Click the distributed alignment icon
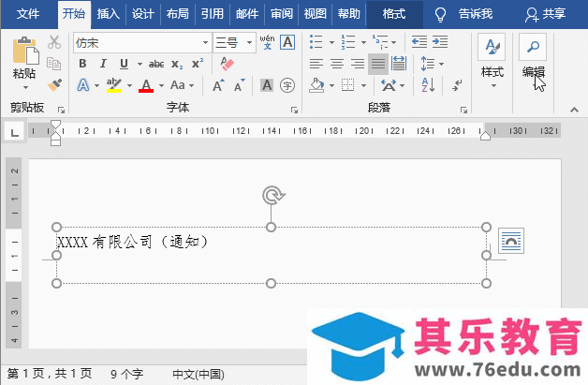The height and width of the screenshot is (385, 588). click(399, 63)
